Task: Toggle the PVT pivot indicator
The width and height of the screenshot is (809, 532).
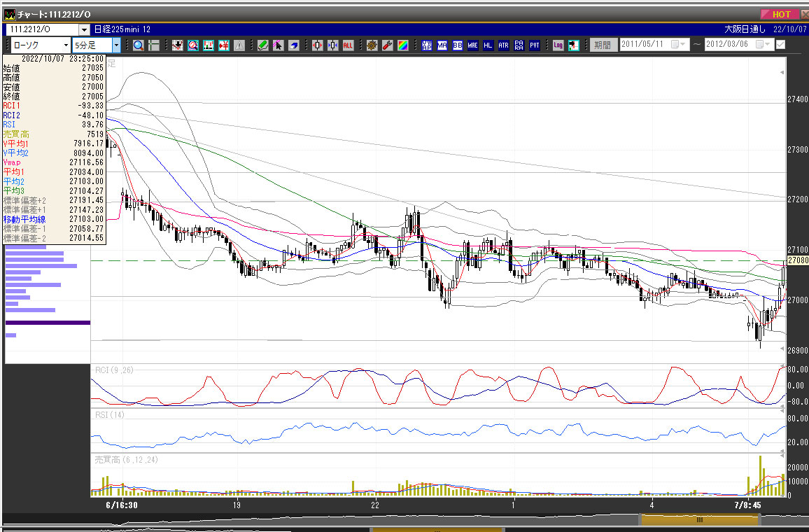Action: [535, 45]
